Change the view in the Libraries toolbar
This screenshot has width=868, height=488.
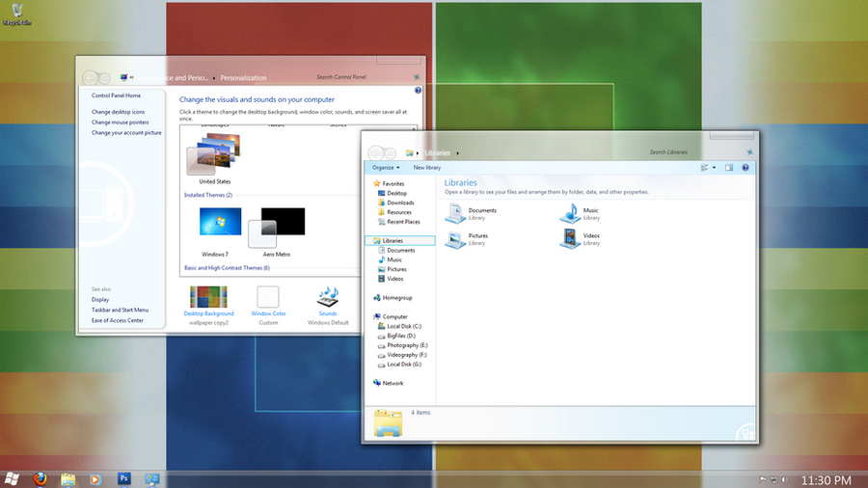click(704, 168)
